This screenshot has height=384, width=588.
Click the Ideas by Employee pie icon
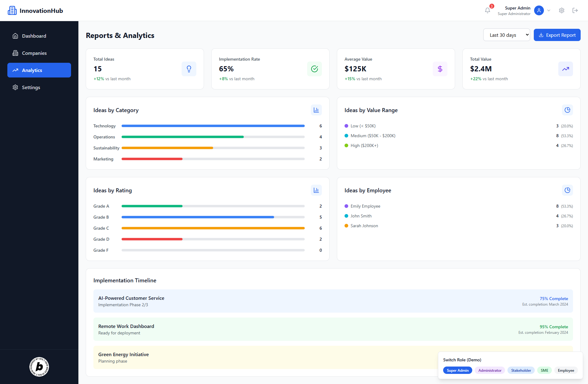[x=567, y=190]
